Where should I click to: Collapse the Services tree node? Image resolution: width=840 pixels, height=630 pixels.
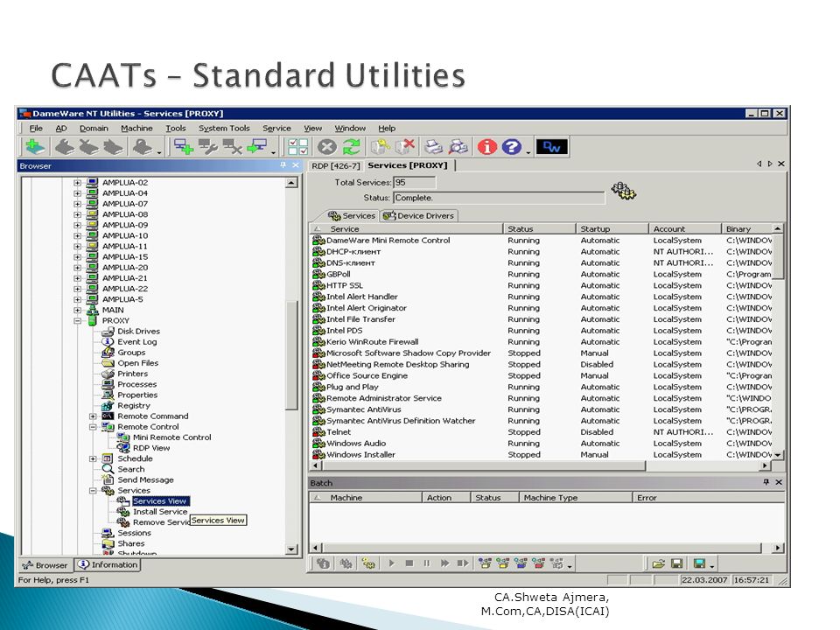coord(93,491)
